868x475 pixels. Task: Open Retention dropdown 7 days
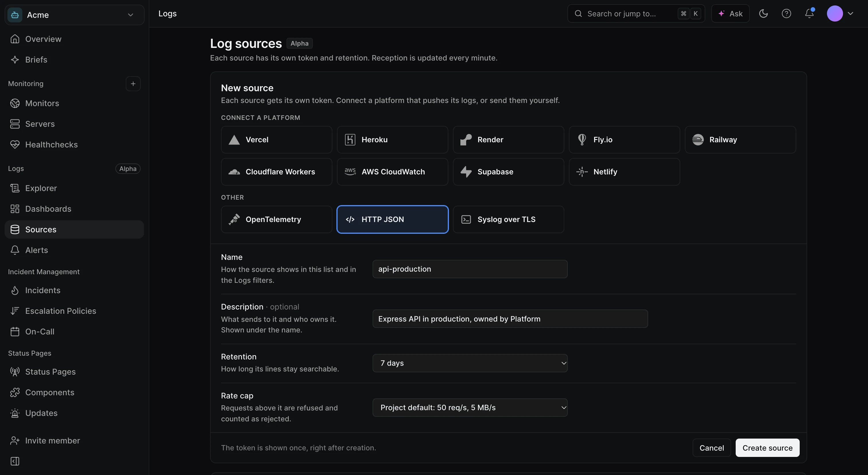pos(470,363)
